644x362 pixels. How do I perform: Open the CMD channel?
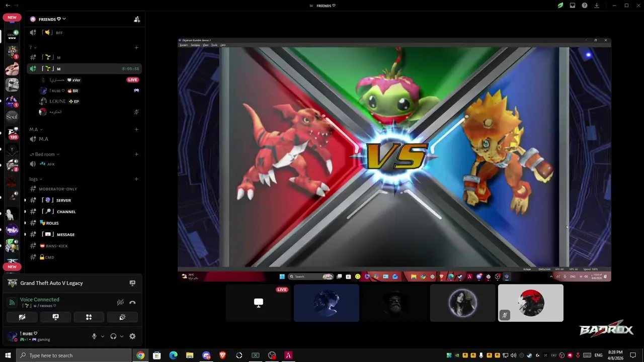84,257
